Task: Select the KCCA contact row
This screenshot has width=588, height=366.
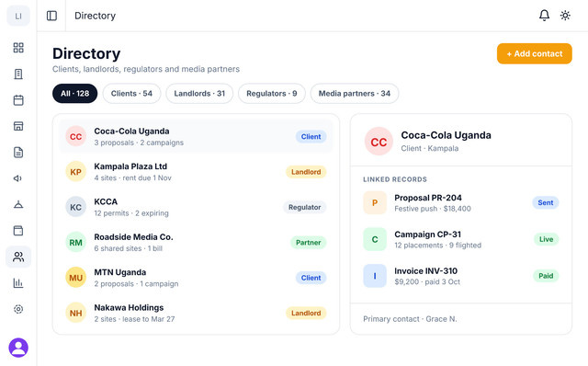Action: (x=196, y=207)
